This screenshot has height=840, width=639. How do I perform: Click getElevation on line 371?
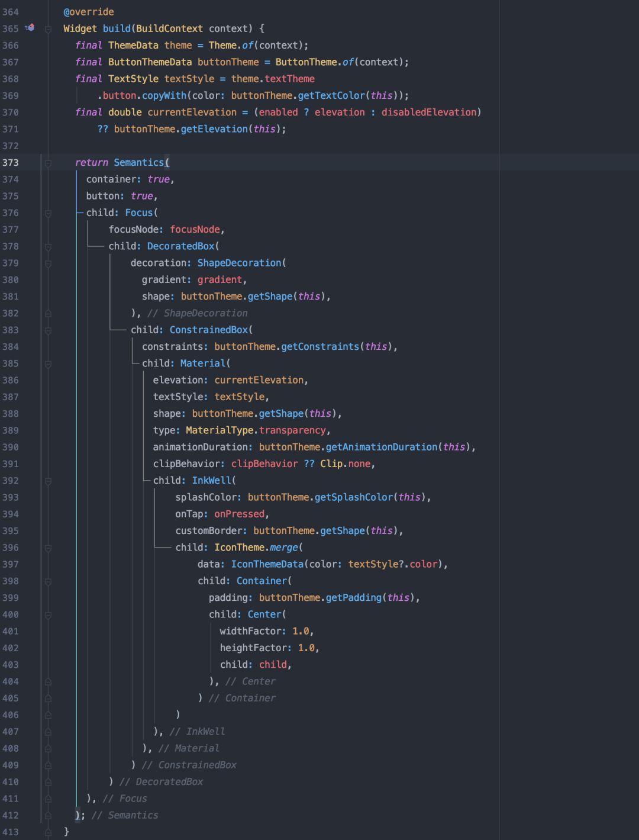214,129
